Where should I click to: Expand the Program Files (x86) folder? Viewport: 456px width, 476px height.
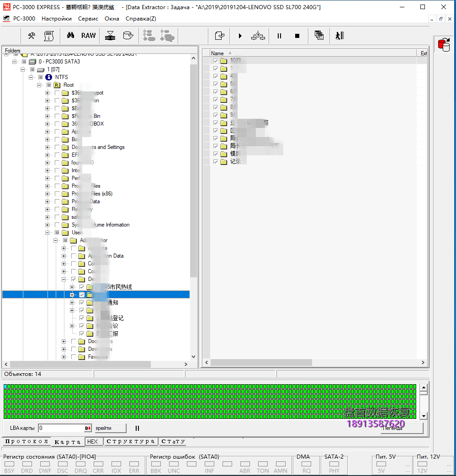[48, 194]
